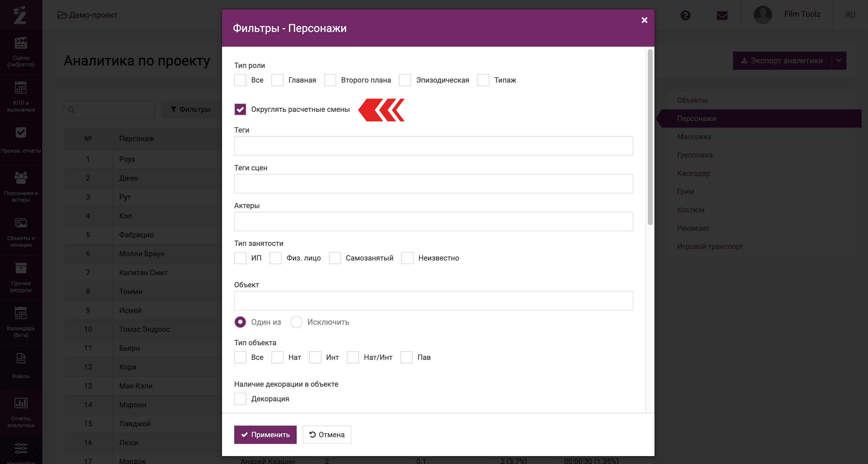Click the Экспорт аналитики button
The height and width of the screenshot is (464, 868).
coord(782,61)
